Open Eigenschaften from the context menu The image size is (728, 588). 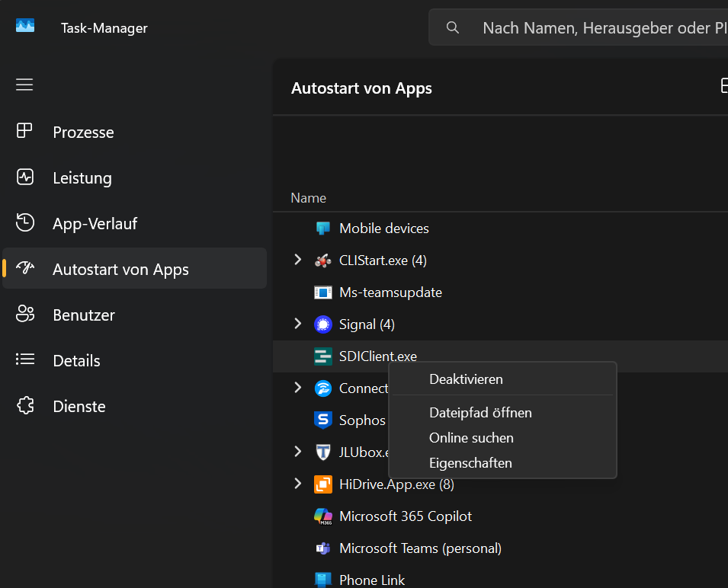(470, 463)
